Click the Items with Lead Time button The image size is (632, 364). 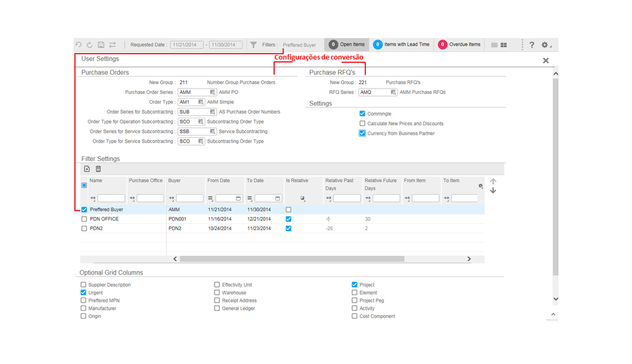(401, 44)
